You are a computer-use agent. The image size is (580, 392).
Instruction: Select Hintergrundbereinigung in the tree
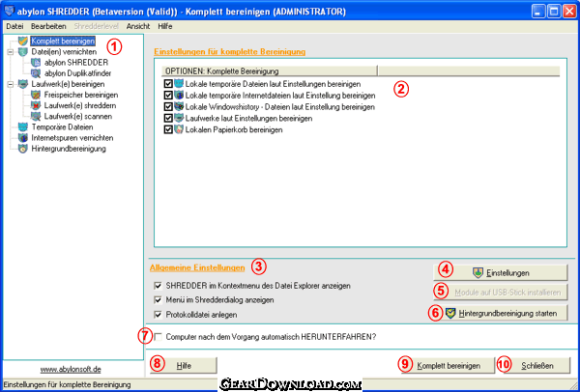pos(69,149)
